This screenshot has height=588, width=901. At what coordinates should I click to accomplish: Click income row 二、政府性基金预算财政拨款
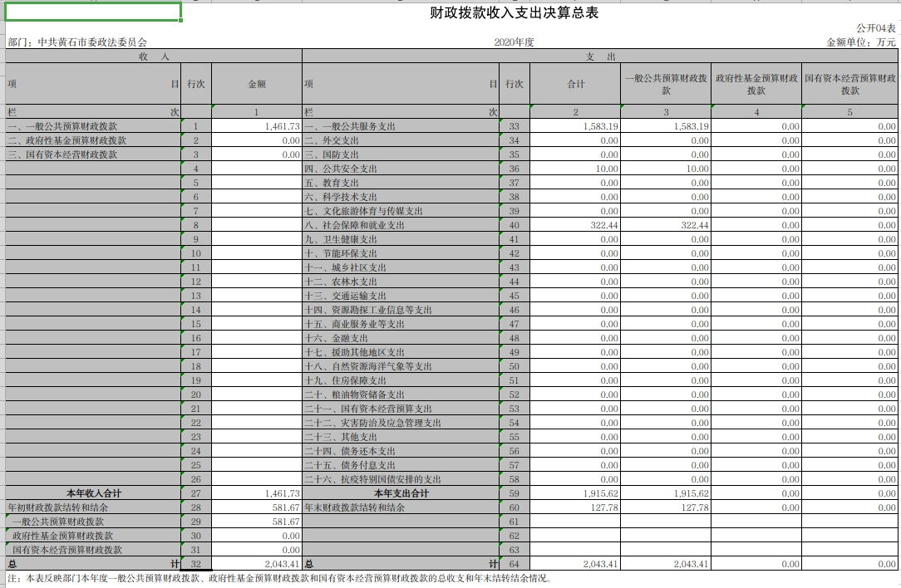93,140
